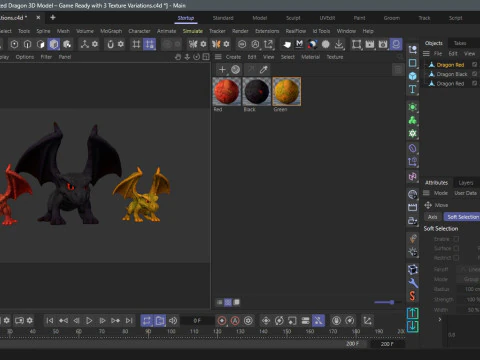The image size is (480, 360).
Task: Select the Text spline tool icon
Action: click(413, 89)
